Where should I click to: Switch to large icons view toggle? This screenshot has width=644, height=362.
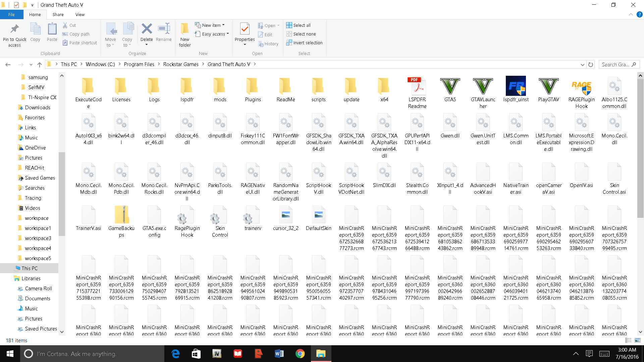point(638,340)
